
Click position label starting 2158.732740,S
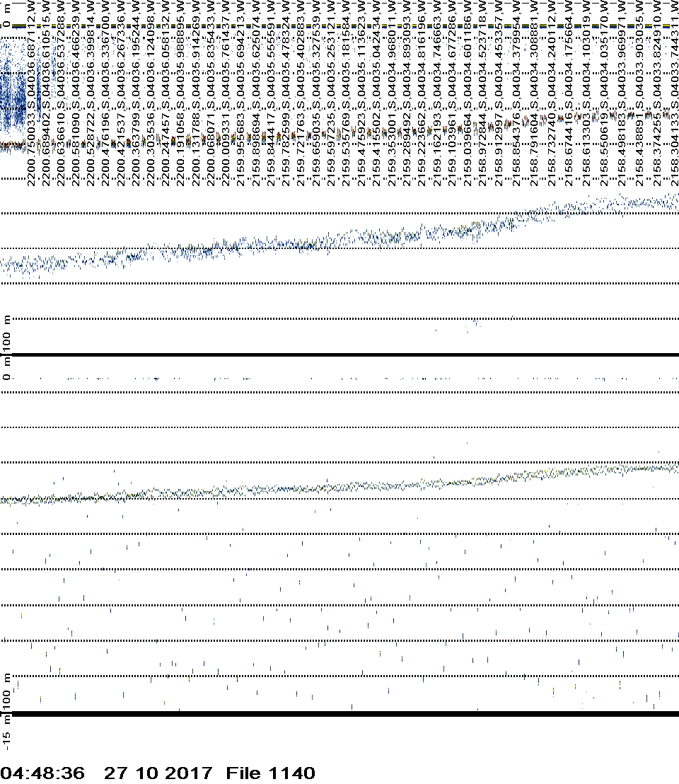pos(550,93)
